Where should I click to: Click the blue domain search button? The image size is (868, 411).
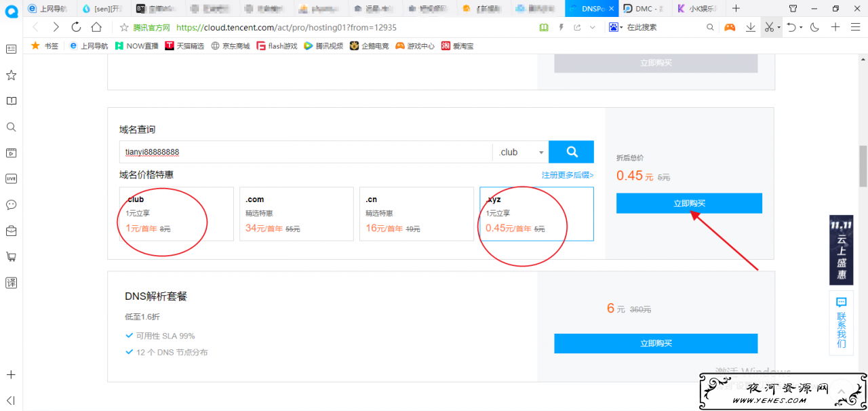tap(571, 152)
